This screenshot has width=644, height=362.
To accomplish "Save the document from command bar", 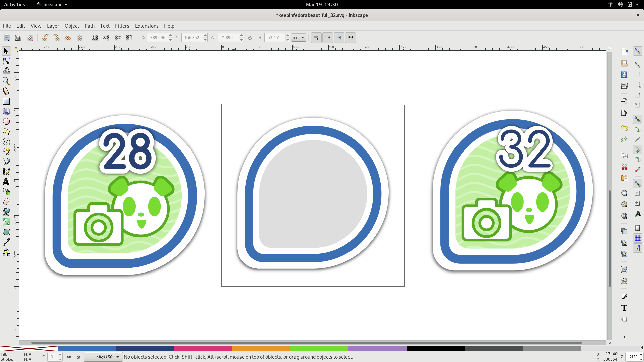I will [624, 74].
